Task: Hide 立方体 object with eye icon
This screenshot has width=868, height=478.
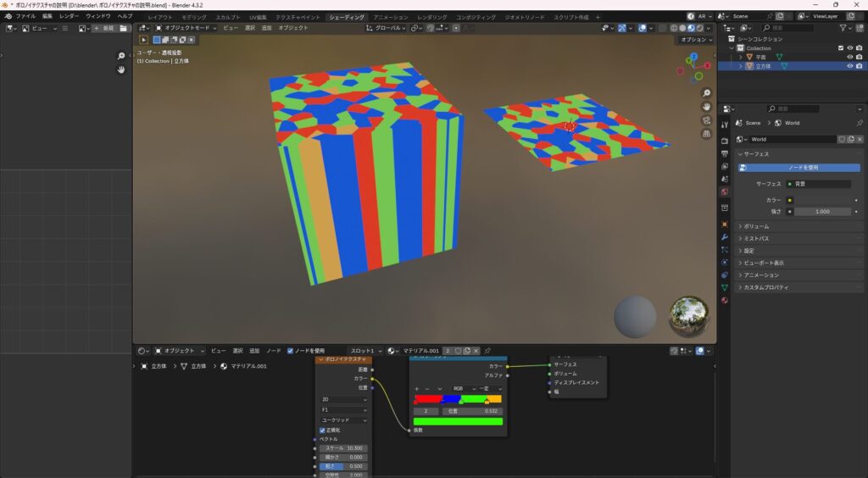Action: pos(849,66)
